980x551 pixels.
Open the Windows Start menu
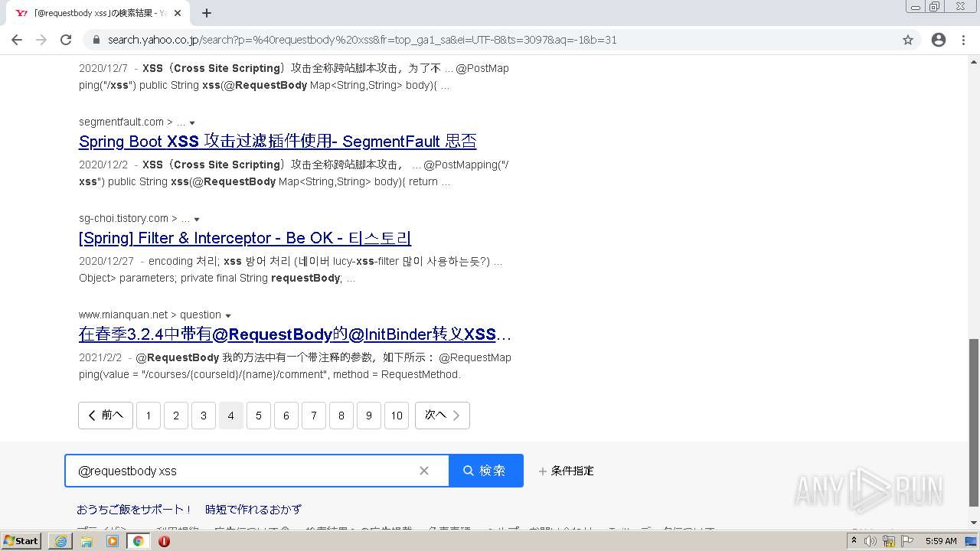pos(21,541)
